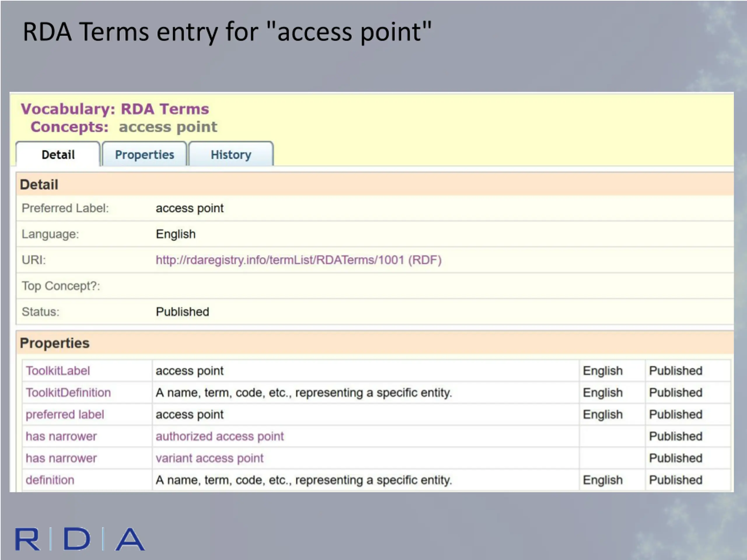The width and height of the screenshot is (747, 560).
Task: Select 'Published' in the ToolkitDefinition row
Action: pos(676,393)
